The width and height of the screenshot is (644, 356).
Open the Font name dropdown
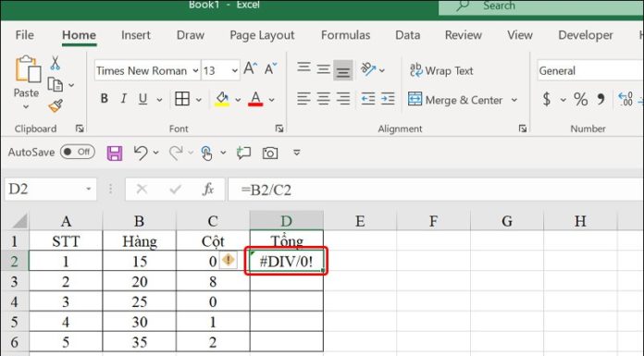click(195, 70)
